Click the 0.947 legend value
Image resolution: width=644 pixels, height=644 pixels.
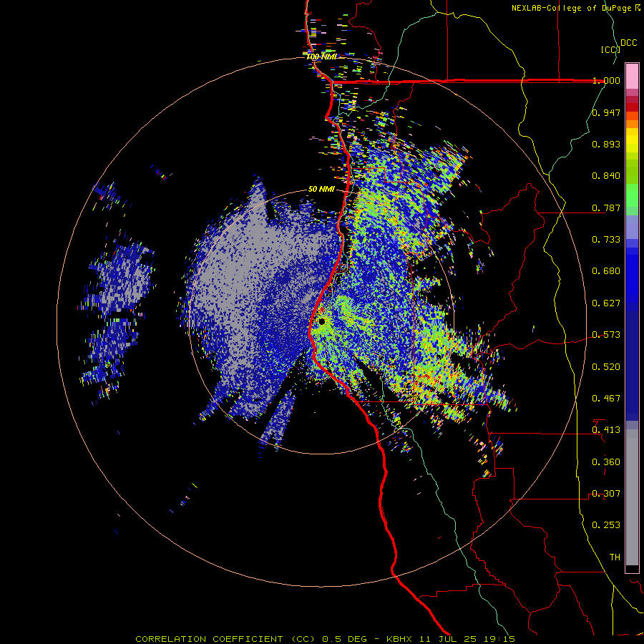click(x=606, y=112)
